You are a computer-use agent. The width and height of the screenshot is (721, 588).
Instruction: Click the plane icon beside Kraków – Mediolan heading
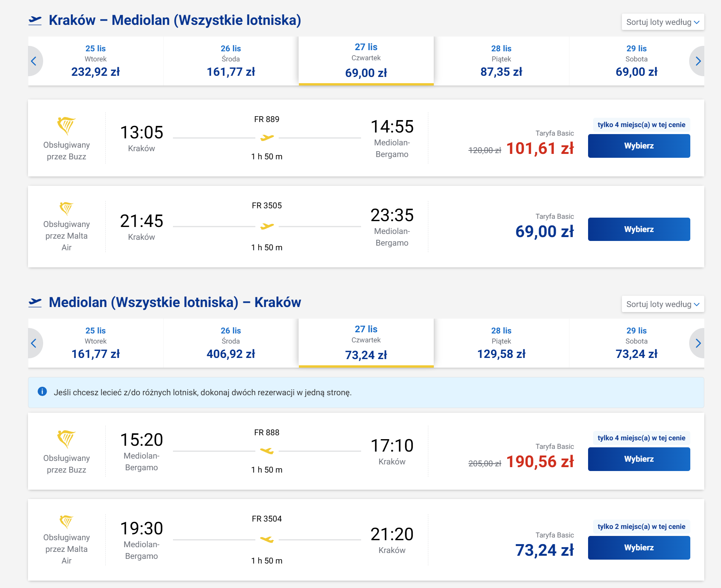(35, 20)
